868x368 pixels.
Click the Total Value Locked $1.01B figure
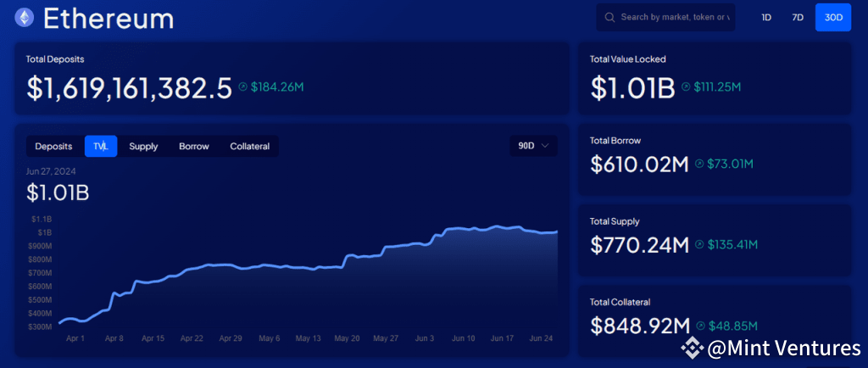tap(632, 88)
